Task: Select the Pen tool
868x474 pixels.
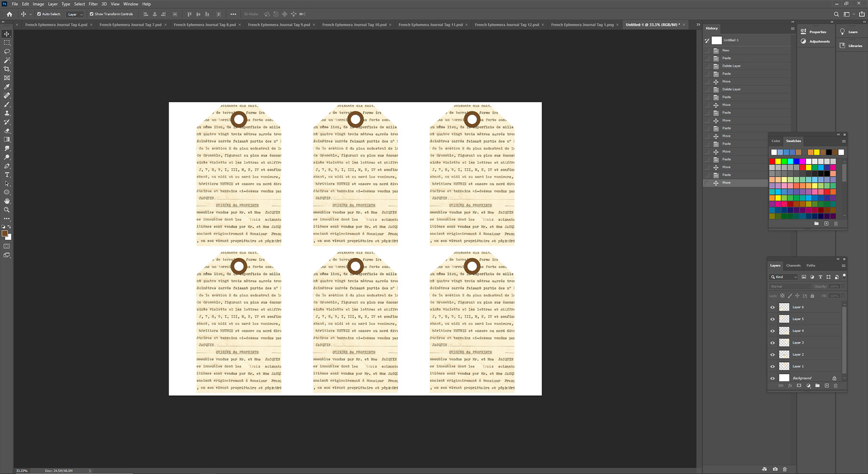Action: point(7,166)
